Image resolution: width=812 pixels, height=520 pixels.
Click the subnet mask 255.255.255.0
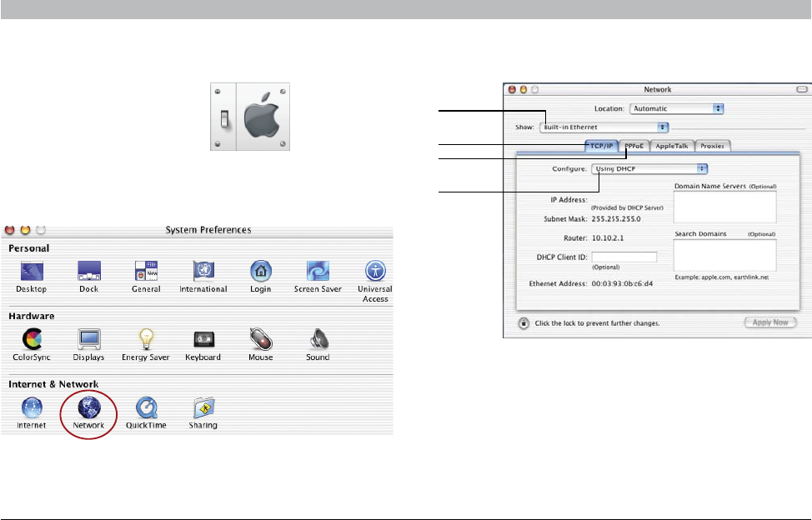tap(616, 219)
